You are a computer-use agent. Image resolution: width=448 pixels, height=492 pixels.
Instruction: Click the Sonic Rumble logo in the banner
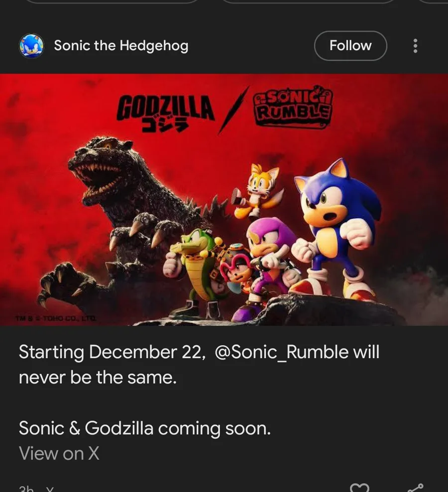[x=292, y=108]
